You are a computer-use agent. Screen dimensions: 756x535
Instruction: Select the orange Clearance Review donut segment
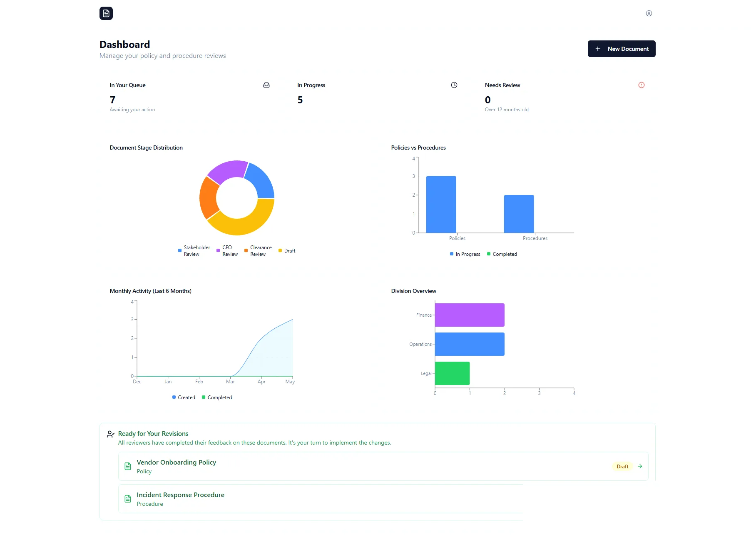tap(209, 198)
